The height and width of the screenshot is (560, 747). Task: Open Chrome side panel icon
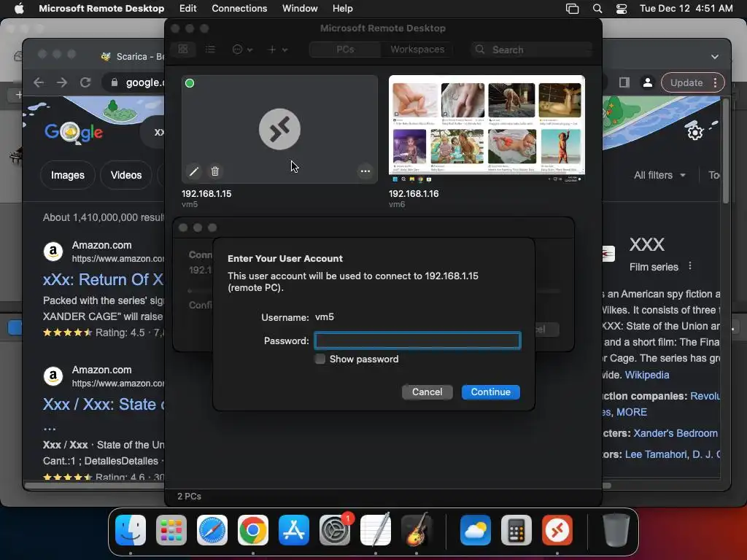[624, 82]
